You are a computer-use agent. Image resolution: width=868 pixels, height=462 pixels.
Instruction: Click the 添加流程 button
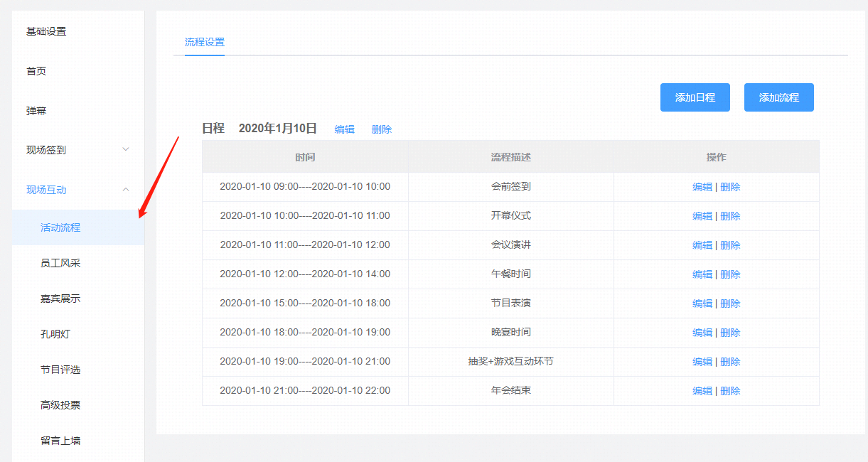(779, 97)
